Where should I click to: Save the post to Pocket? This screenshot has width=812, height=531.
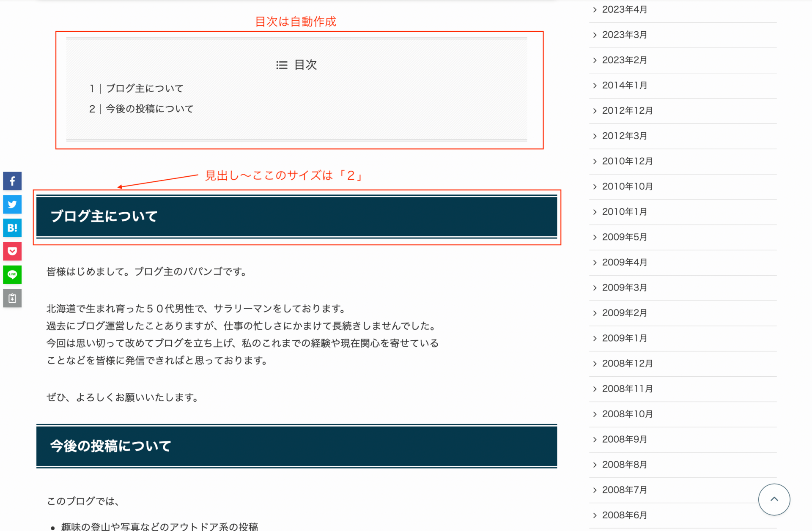point(12,252)
